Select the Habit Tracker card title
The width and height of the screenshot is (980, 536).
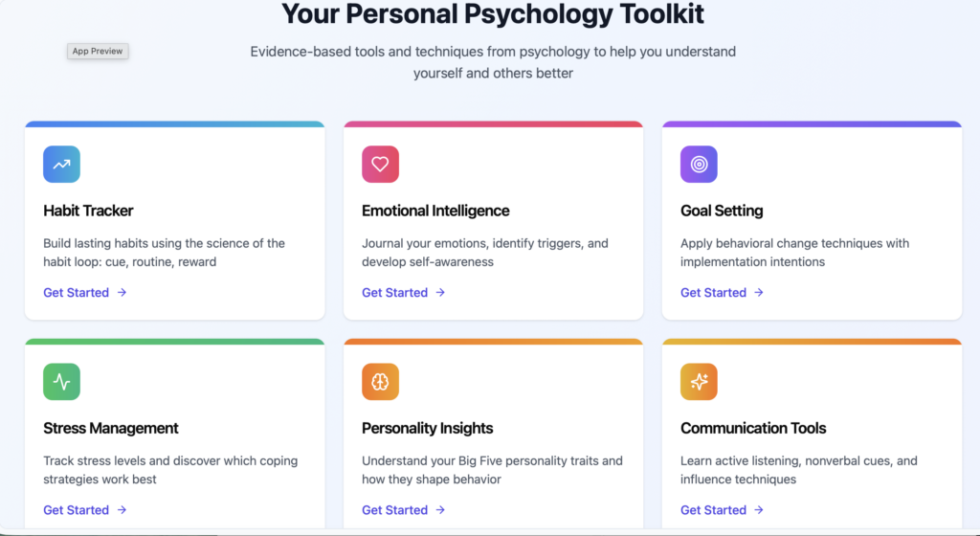[88, 211]
